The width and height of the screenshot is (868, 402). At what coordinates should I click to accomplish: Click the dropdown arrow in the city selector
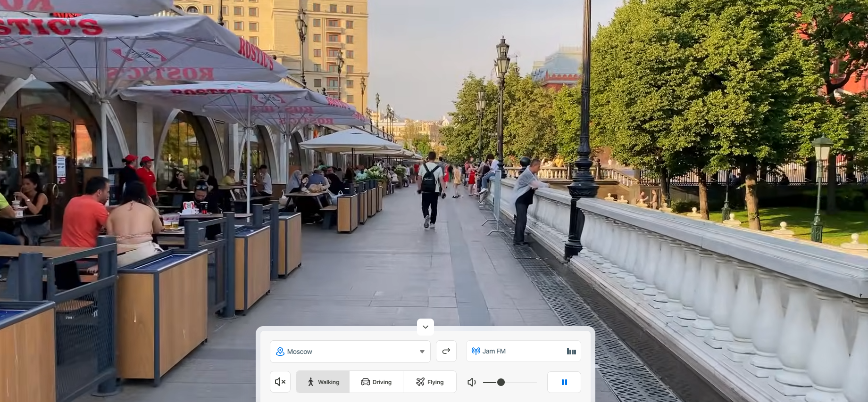pyautogui.click(x=422, y=352)
